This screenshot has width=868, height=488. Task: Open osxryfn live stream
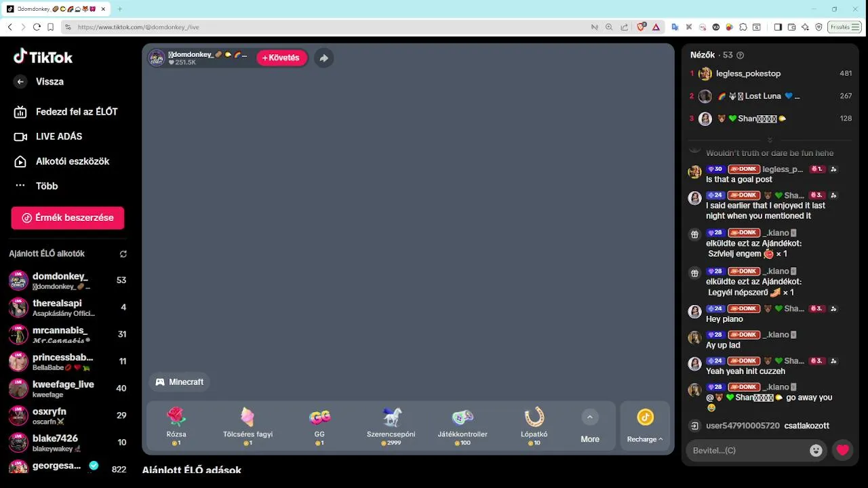tap(68, 415)
